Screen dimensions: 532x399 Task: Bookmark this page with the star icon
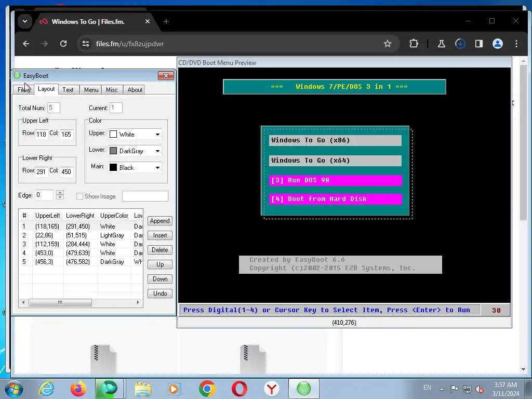pyautogui.click(x=388, y=44)
